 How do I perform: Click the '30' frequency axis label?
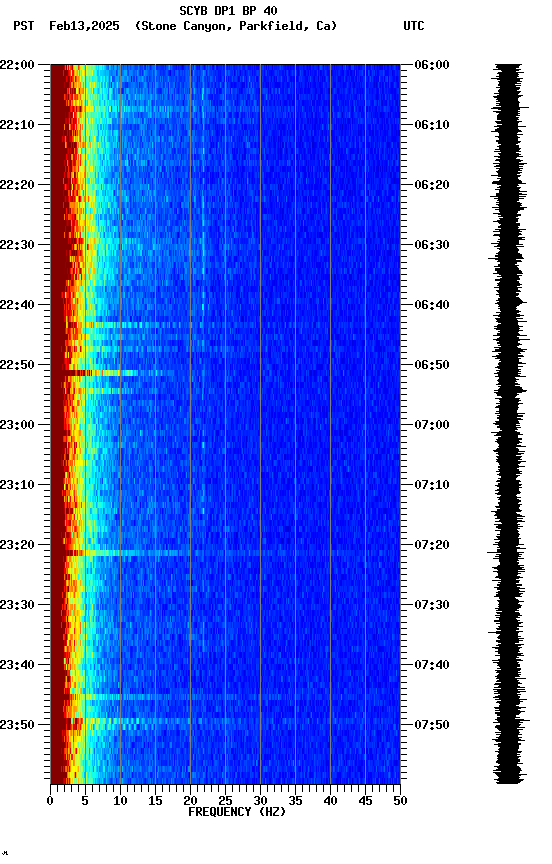coord(260,801)
